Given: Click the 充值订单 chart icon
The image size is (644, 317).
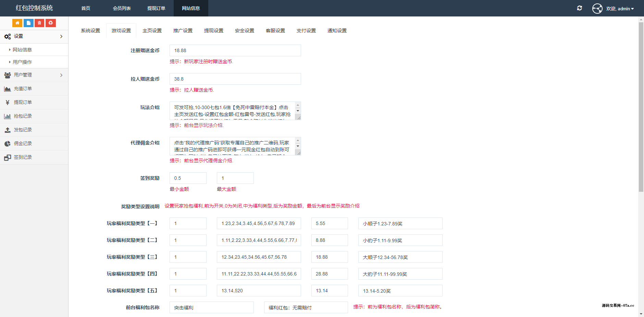Looking at the screenshot, I should pyautogui.click(x=7, y=89).
